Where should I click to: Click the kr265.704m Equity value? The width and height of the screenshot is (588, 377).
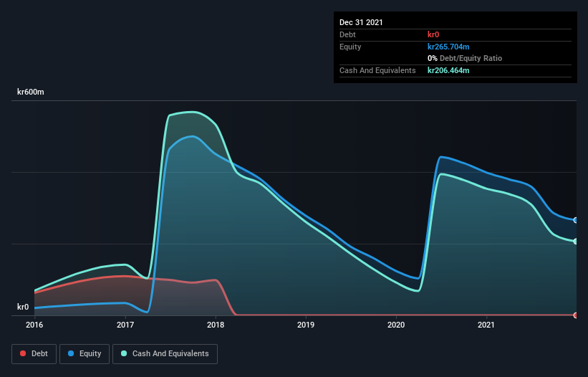448,47
